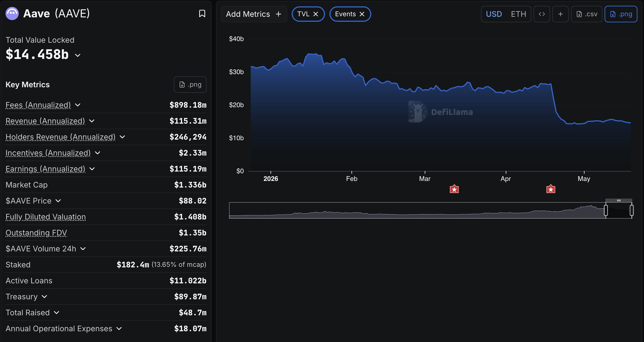Click the right range slider handle

coord(632,210)
